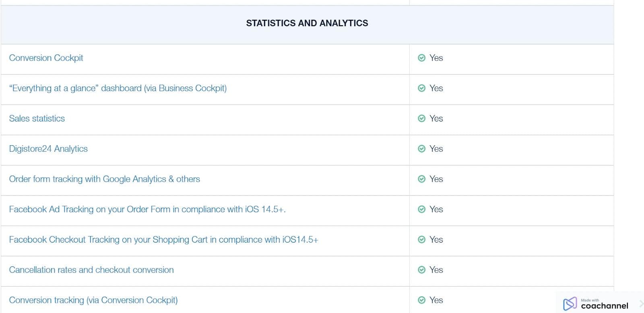Click the coachannel logo icon

pyautogui.click(x=570, y=304)
